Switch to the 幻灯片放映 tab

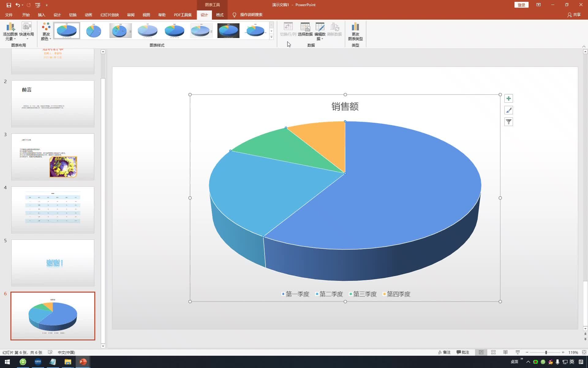(110, 15)
